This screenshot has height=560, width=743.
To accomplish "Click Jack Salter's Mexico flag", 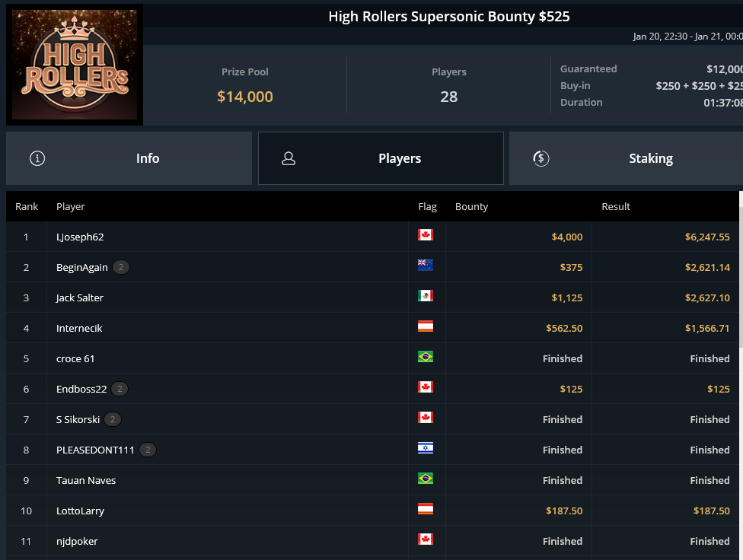I will pyautogui.click(x=426, y=296).
